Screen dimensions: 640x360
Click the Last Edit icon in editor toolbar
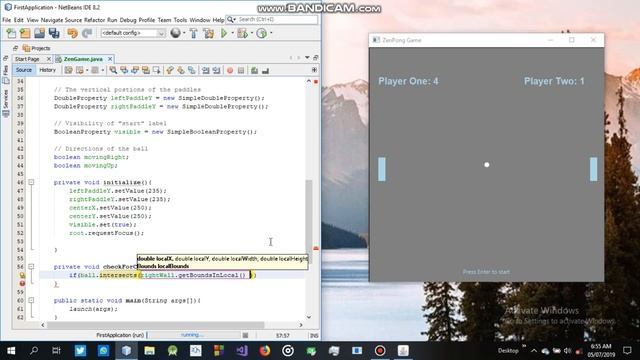click(69, 70)
